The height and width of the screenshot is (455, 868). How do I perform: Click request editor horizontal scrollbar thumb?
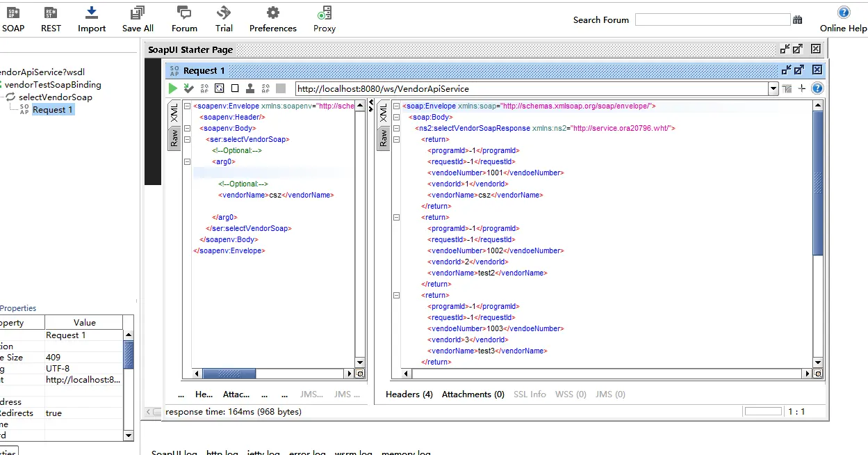(x=228, y=374)
